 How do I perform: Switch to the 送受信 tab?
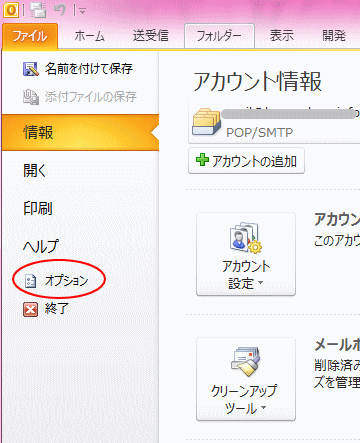click(x=151, y=36)
